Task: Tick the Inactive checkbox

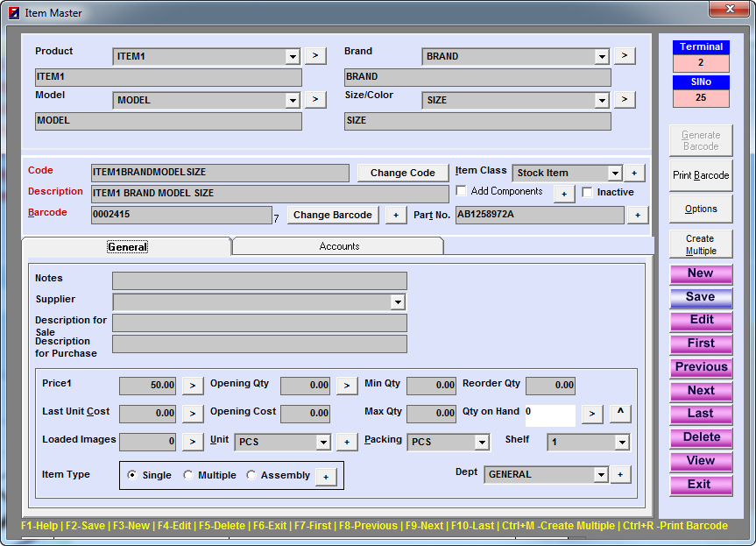Action: (588, 193)
